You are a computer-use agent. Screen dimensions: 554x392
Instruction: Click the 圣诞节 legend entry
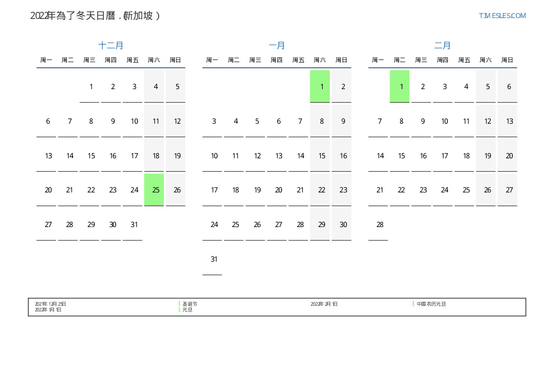(x=190, y=304)
